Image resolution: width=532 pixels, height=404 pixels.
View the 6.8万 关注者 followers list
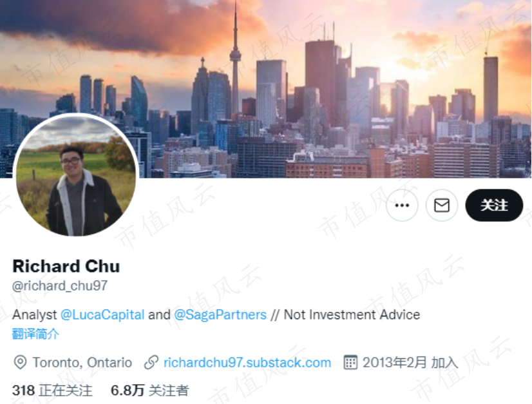(149, 390)
